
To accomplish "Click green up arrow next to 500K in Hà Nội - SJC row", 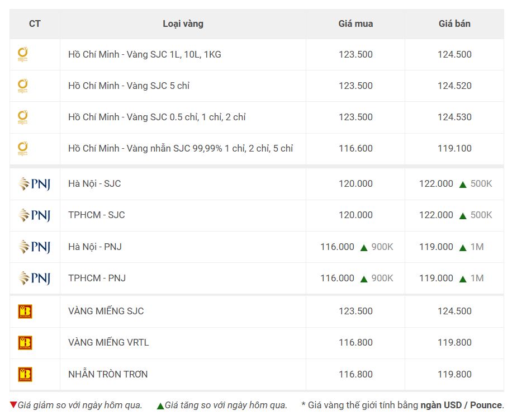I will point(463,185).
